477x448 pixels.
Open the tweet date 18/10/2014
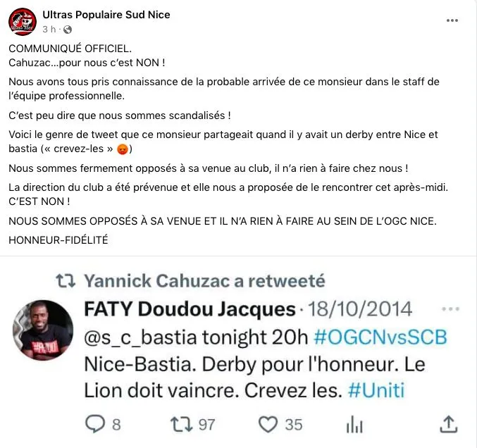click(x=360, y=309)
